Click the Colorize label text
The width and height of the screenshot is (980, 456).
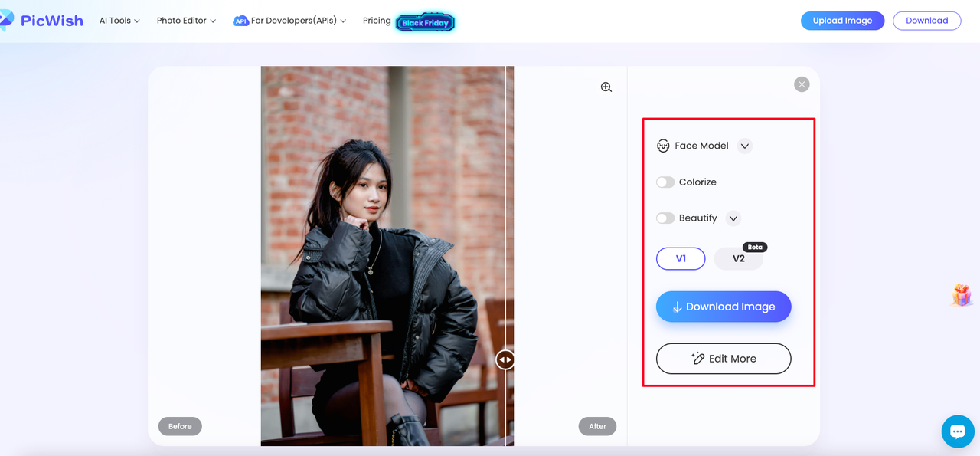tap(697, 182)
